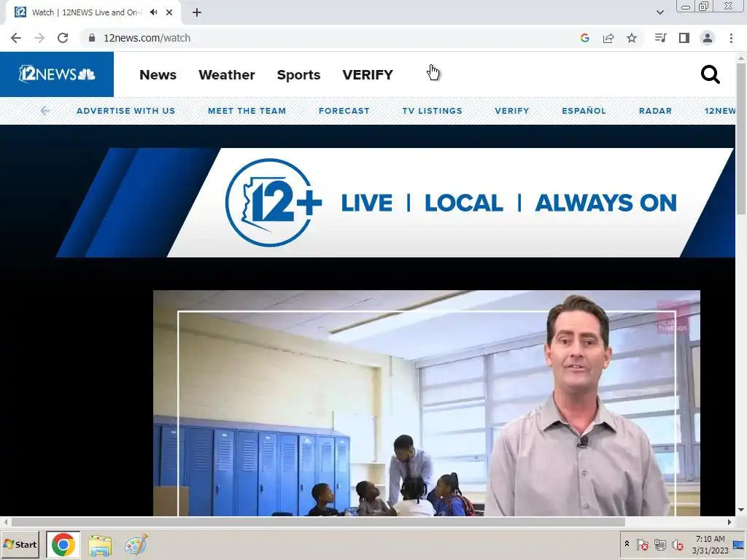Click the horizontal scrollbar thumb
The image size is (747, 560).
pos(318,522)
